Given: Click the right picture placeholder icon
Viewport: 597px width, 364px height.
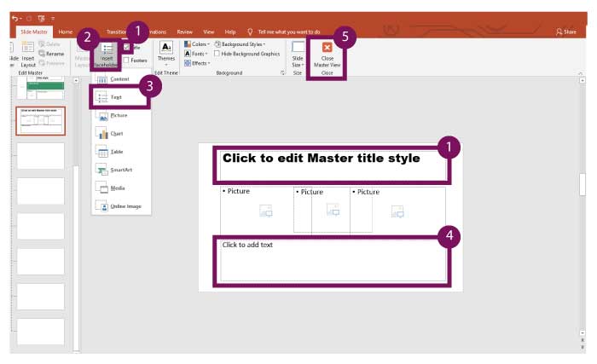Looking at the screenshot, I should pyautogui.click(x=397, y=211).
